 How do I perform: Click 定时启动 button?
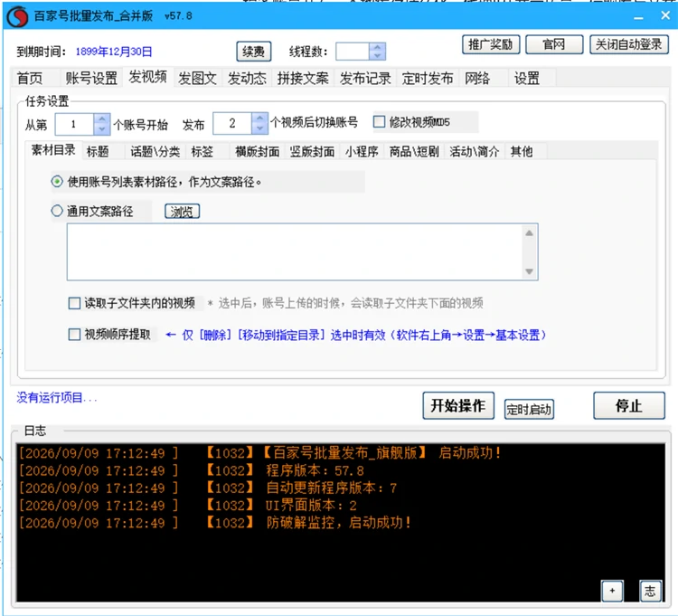(529, 409)
